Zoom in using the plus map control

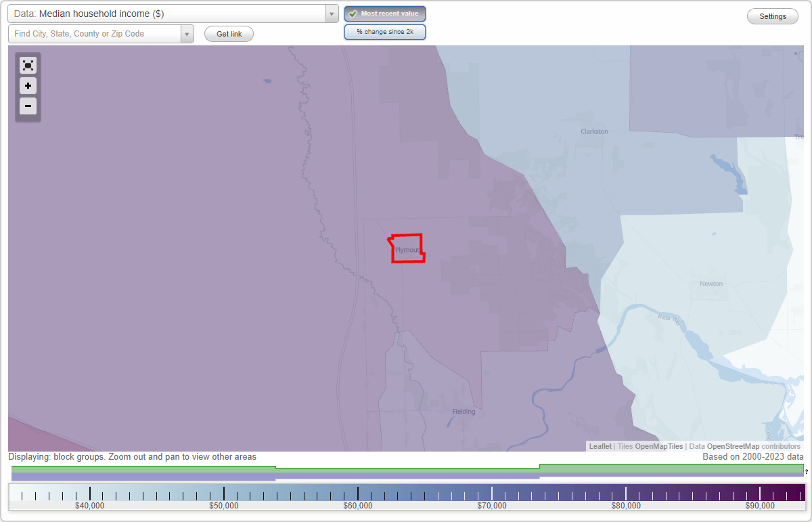point(28,86)
